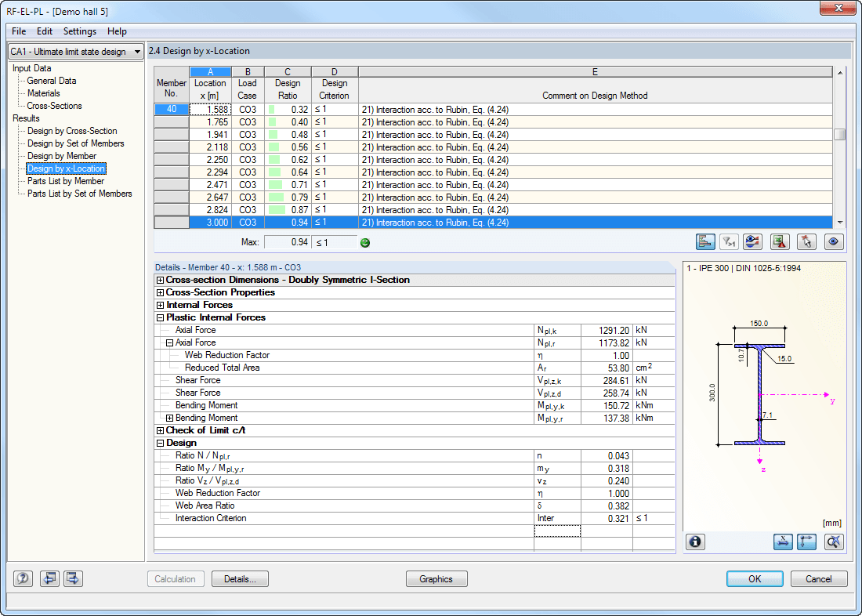This screenshot has height=616, width=862.
Task: Open the Help menu
Action: (x=117, y=31)
